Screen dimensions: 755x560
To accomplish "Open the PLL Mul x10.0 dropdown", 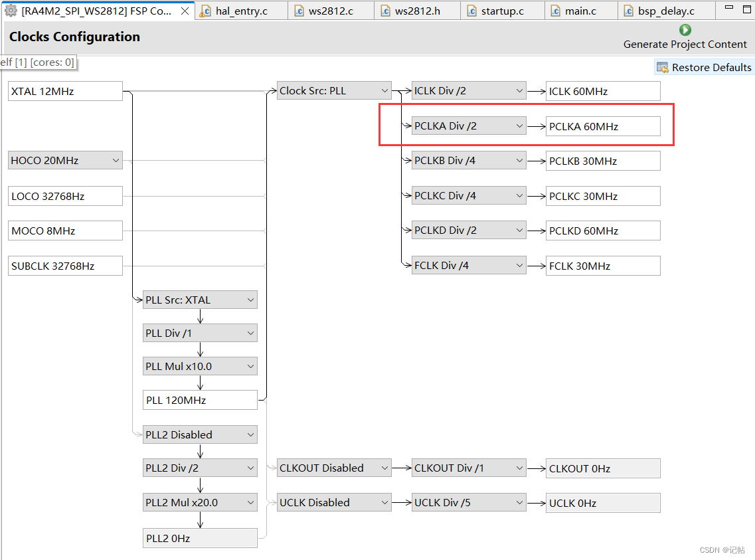I will [200, 366].
